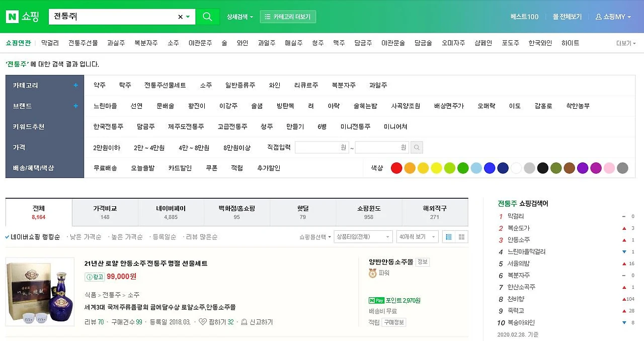Select recommended keyword 한국전통주
Image resolution: width=644 pixels, height=341 pixels.
(x=108, y=127)
